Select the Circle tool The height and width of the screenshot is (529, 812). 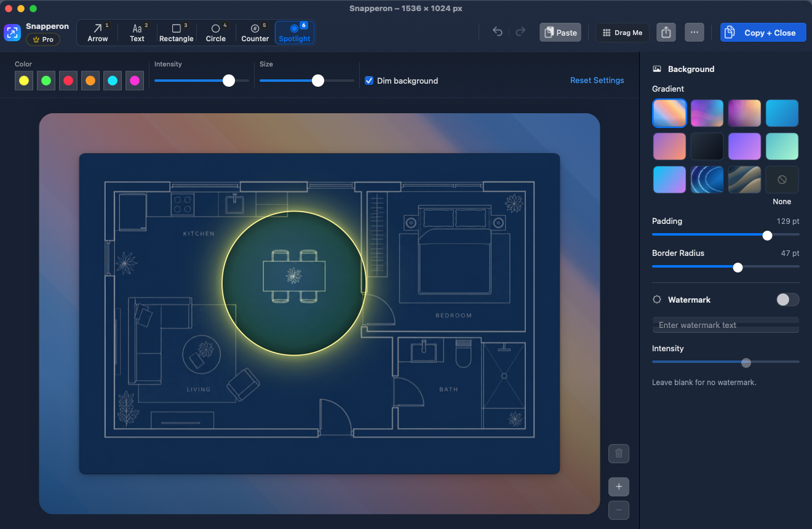click(x=216, y=33)
